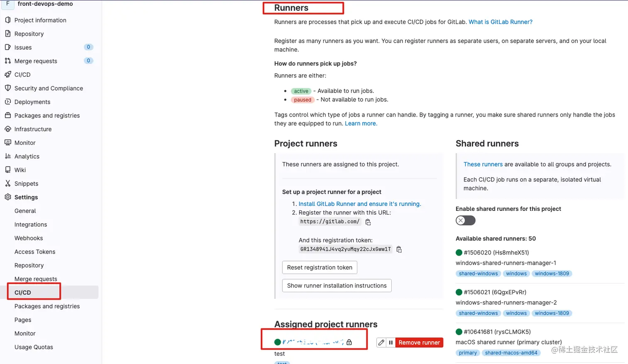Pause the assigned project runner
Image resolution: width=628 pixels, height=364 pixels.
[391, 342]
